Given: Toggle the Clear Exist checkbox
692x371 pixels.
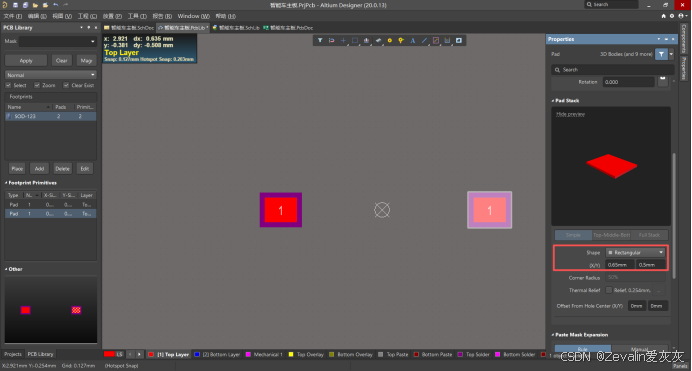Looking at the screenshot, I should coord(66,85).
